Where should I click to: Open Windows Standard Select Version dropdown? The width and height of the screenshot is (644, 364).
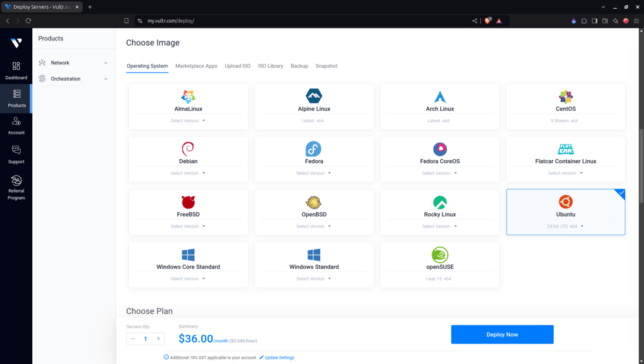coord(313,279)
